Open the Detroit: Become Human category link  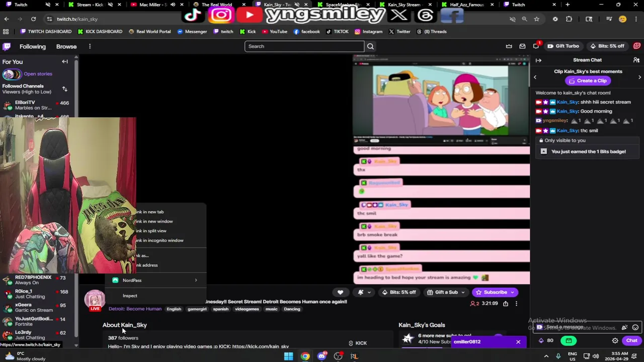pos(135,309)
